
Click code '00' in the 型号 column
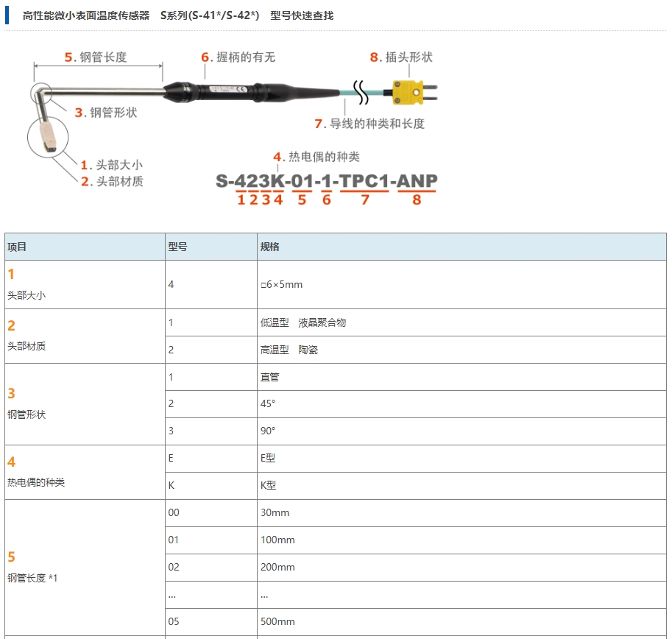pyautogui.click(x=211, y=513)
